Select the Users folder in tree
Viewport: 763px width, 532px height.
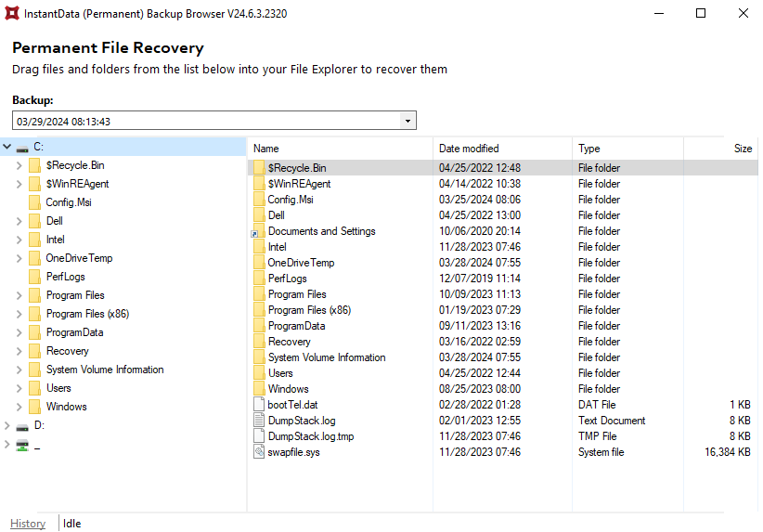click(x=58, y=388)
